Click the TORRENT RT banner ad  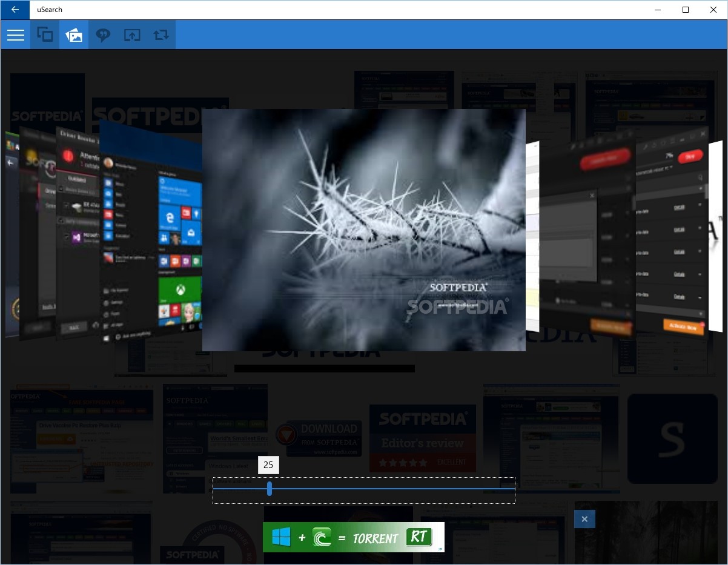click(x=353, y=537)
